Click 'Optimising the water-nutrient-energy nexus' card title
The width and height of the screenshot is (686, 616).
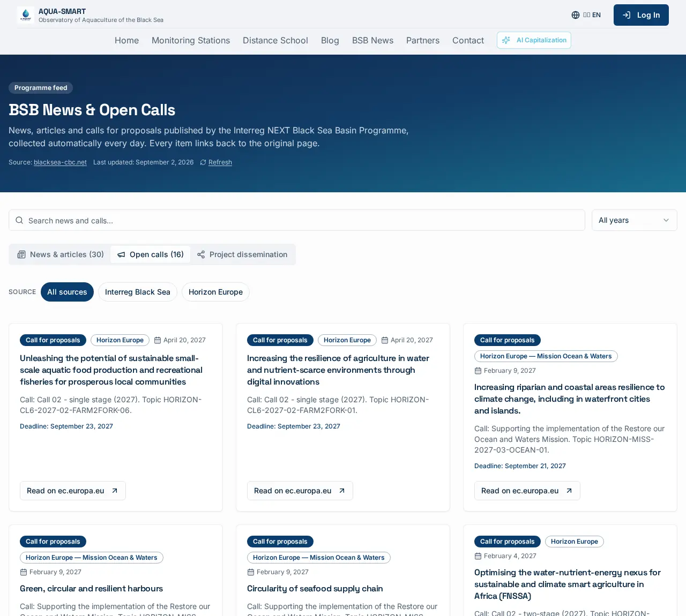click(x=568, y=584)
